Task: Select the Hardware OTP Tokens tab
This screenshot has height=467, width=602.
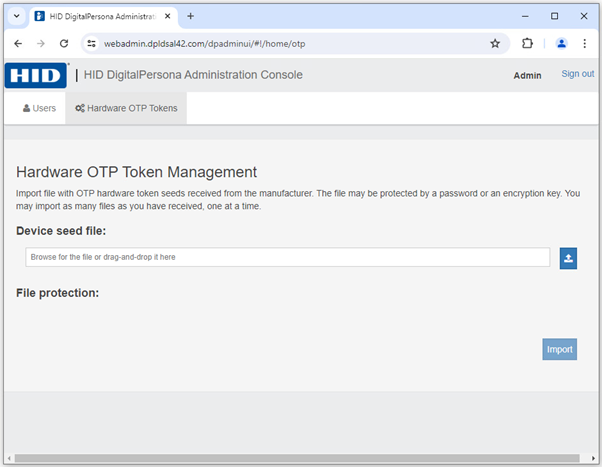Action: [126, 108]
